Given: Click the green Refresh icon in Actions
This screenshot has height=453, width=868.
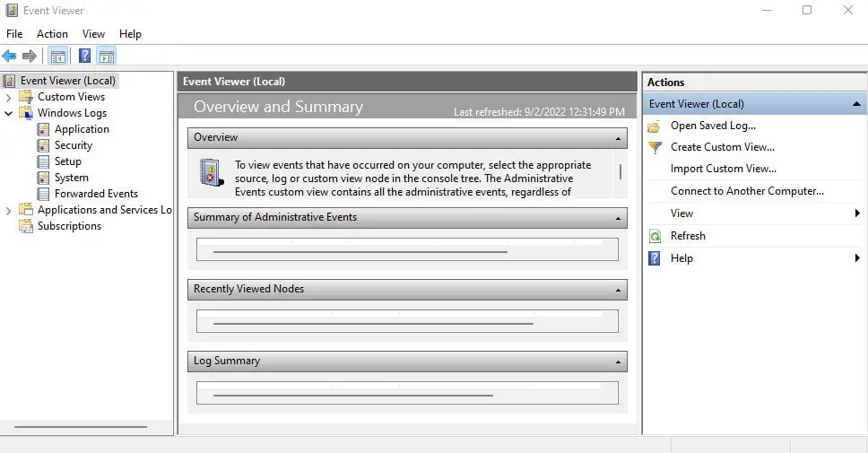Looking at the screenshot, I should (x=655, y=237).
